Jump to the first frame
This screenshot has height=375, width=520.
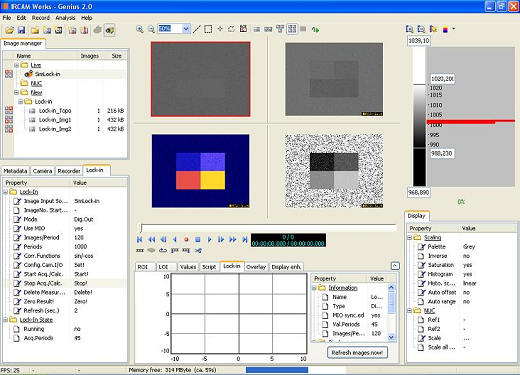pyautogui.click(x=140, y=239)
